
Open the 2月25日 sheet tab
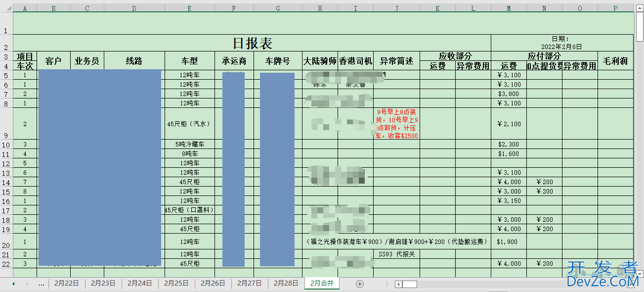pyautogui.click(x=176, y=284)
